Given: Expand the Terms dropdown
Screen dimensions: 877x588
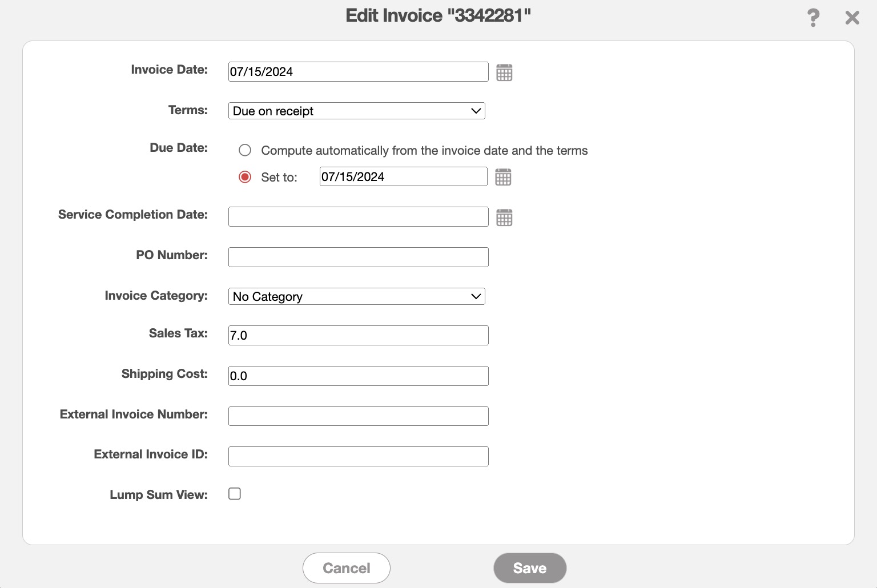Looking at the screenshot, I should [x=356, y=111].
